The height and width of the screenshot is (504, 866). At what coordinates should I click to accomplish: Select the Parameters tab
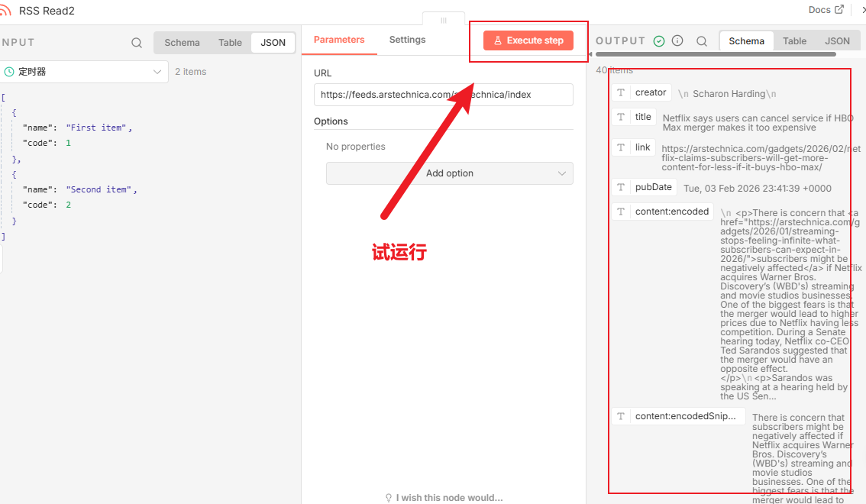coord(339,40)
